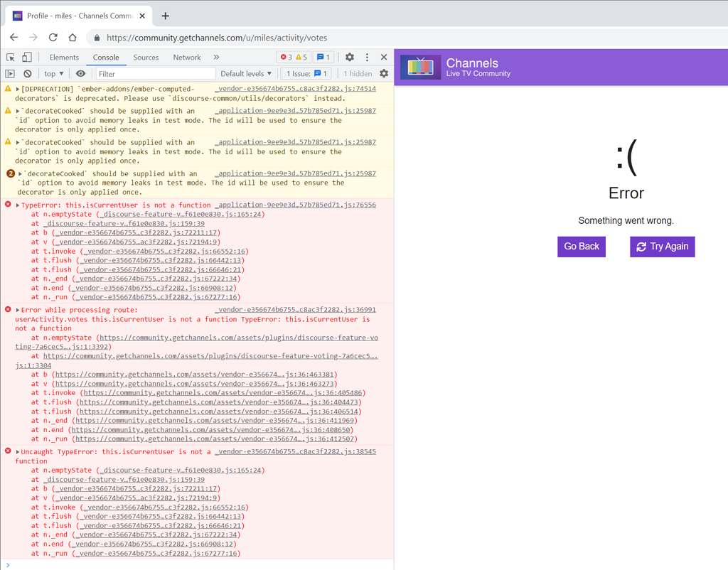Toggle the device toolbar icon
Viewport: 728px width, 570px height.
[x=27, y=57]
